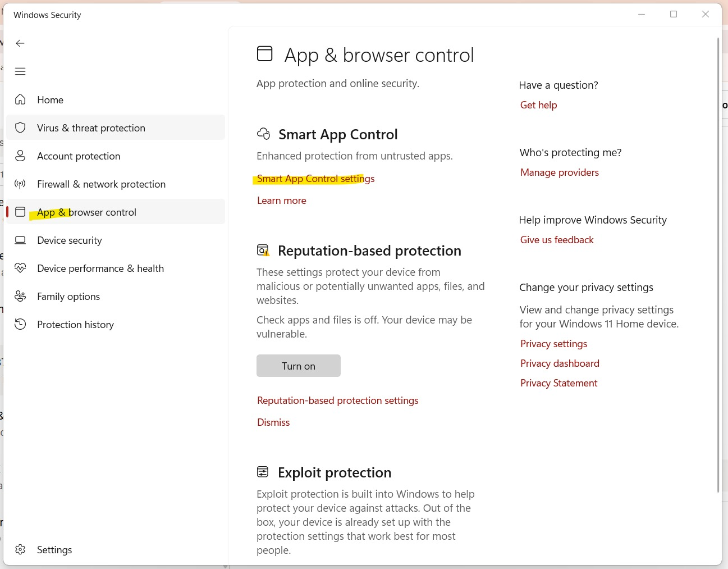The width and height of the screenshot is (728, 569).
Task: Click the Reputation-based protection warning icon
Action: pos(263,250)
